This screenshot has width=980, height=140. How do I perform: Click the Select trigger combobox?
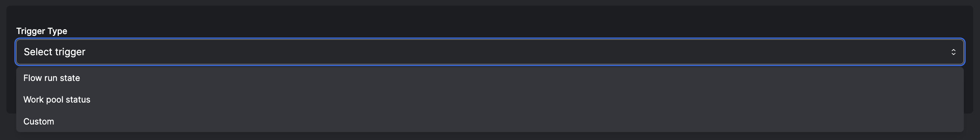coord(490,52)
